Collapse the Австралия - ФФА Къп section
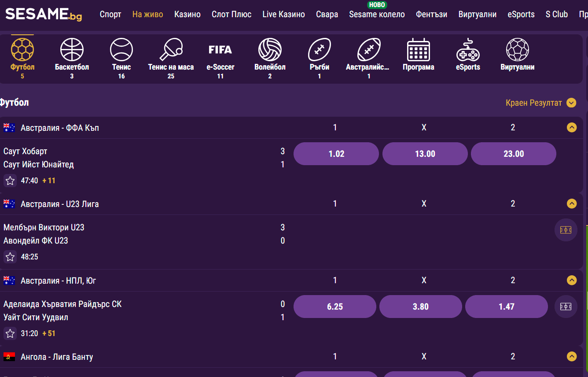 pos(572,128)
